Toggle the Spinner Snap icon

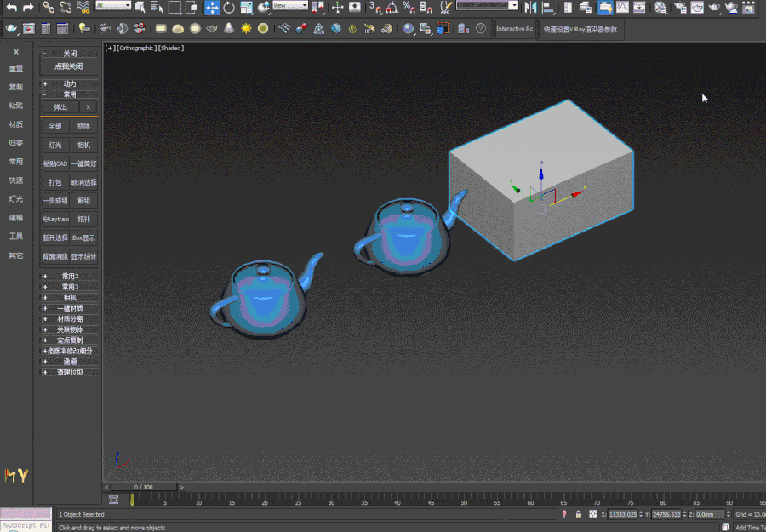[x=426, y=7]
